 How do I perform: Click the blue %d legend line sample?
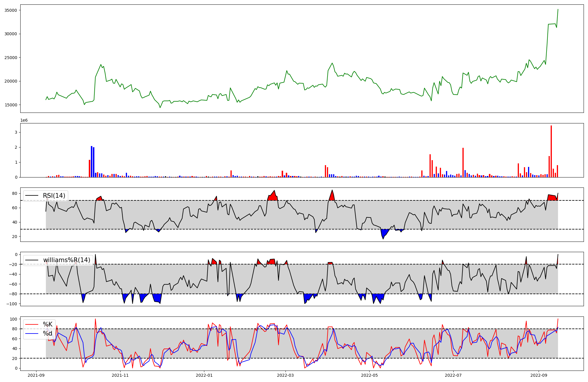(x=32, y=334)
